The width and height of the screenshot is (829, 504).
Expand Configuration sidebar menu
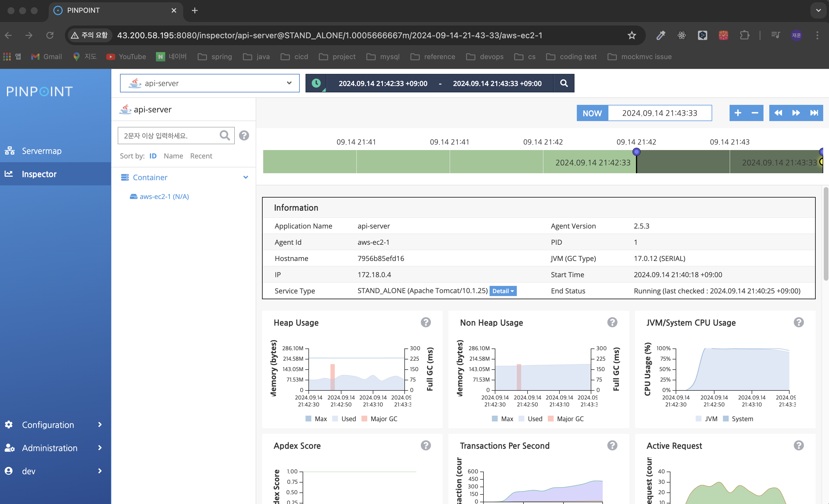pyautogui.click(x=48, y=425)
